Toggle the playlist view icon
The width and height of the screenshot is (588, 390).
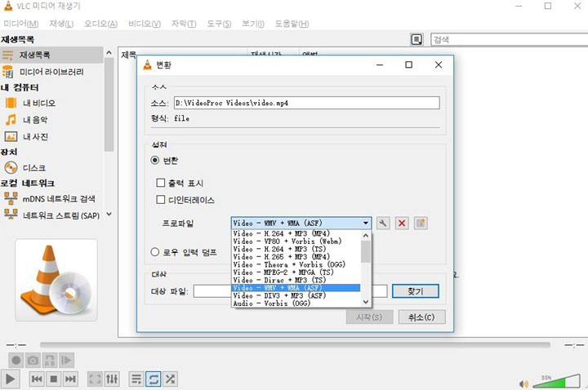pos(136,379)
